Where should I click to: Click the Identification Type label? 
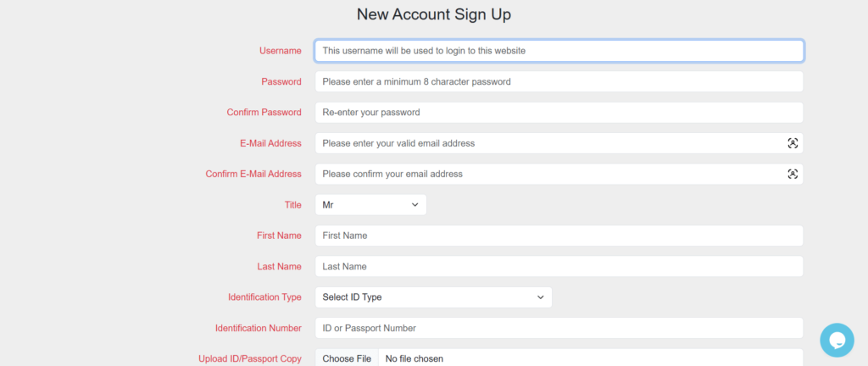264,297
